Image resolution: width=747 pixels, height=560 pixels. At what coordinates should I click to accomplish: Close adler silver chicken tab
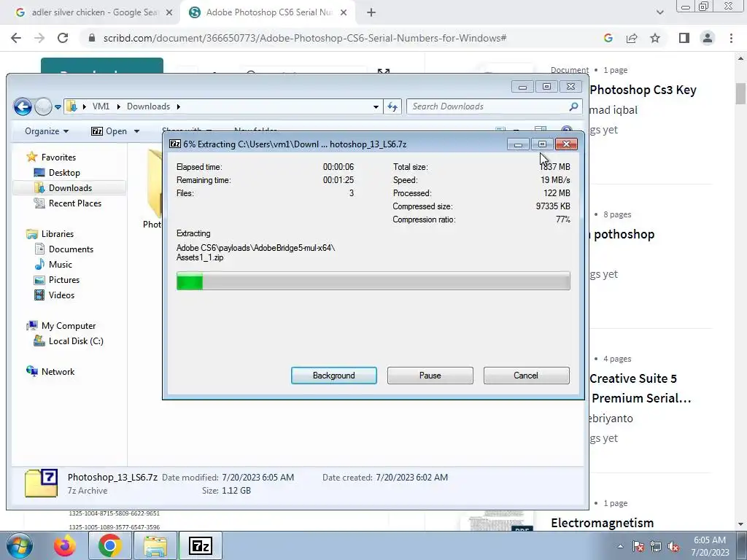click(x=169, y=13)
